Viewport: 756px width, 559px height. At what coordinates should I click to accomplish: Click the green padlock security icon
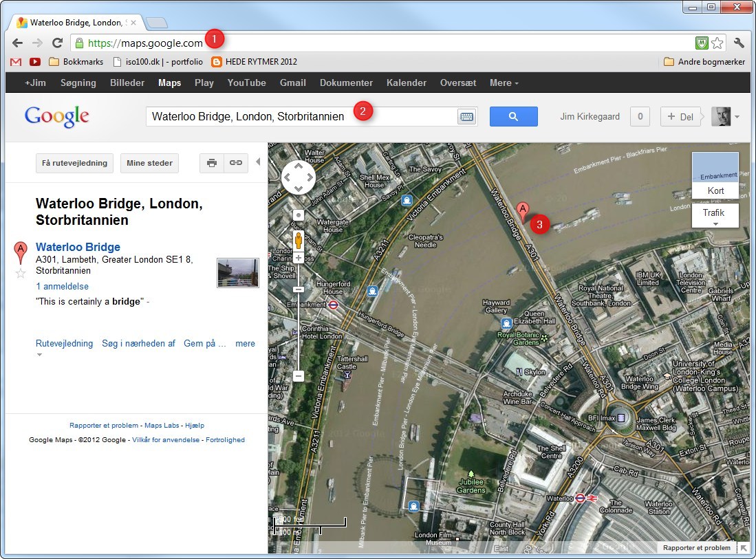click(x=80, y=43)
